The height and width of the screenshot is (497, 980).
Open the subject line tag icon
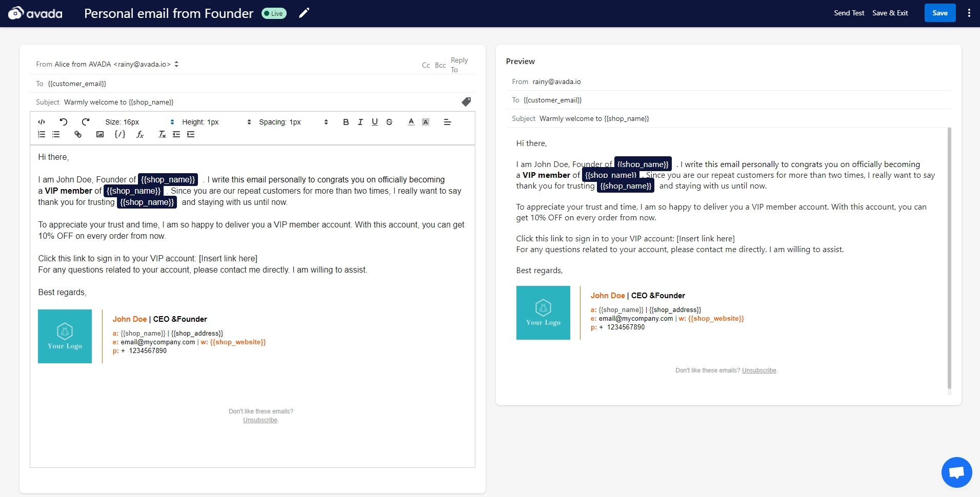pos(466,102)
